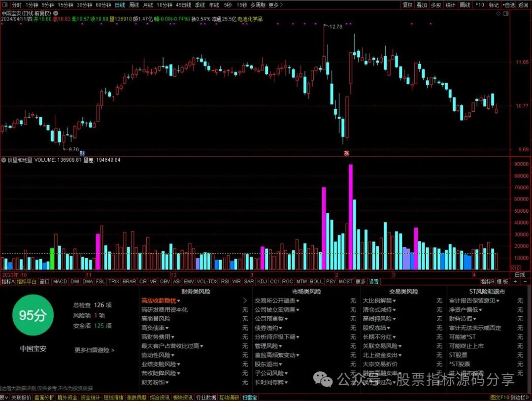The image size is (532, 401).
Task: Zoom in chart with the + button
Action: coord(515,282)
